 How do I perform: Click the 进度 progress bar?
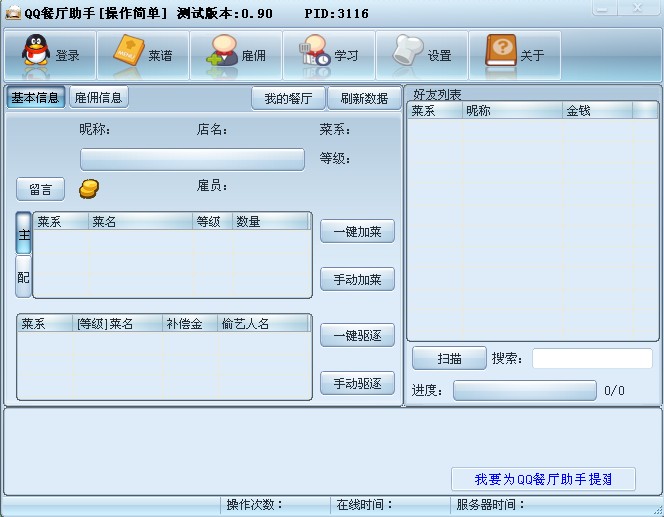[524, 391]
